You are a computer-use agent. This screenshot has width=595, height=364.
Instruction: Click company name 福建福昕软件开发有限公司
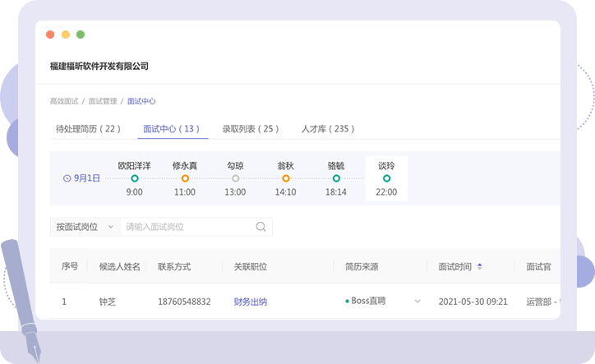click(99, 67)
